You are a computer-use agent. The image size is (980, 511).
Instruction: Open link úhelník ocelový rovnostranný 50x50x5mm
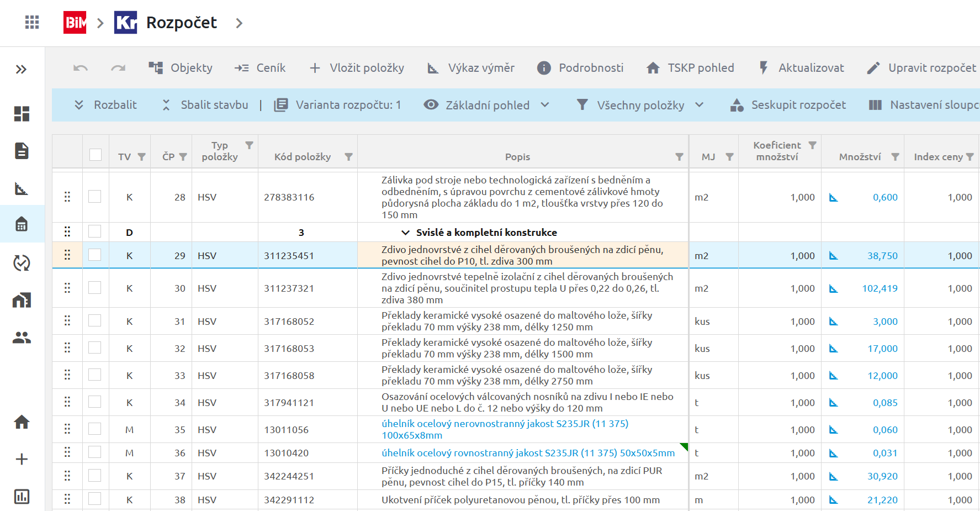[528, 453]
